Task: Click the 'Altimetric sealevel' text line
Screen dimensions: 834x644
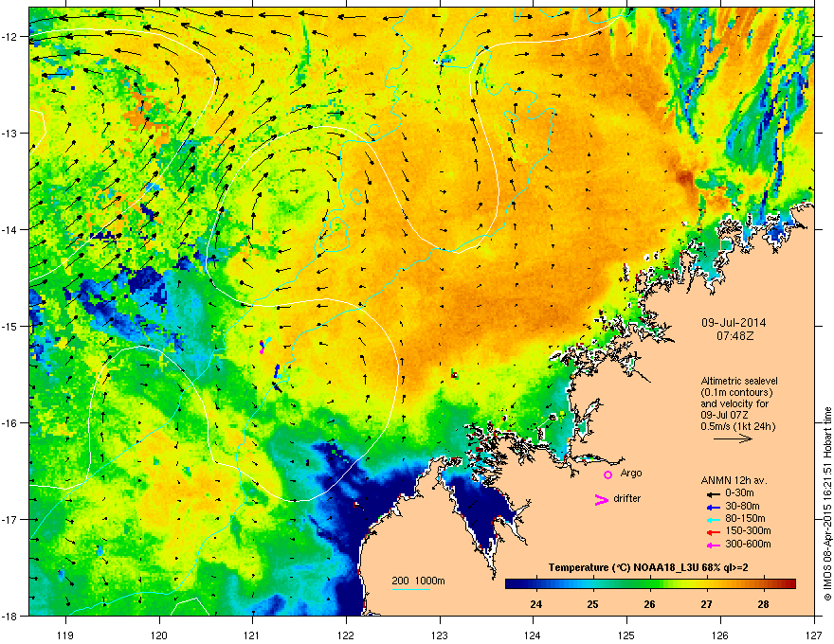Action: (x=739, y=381)
